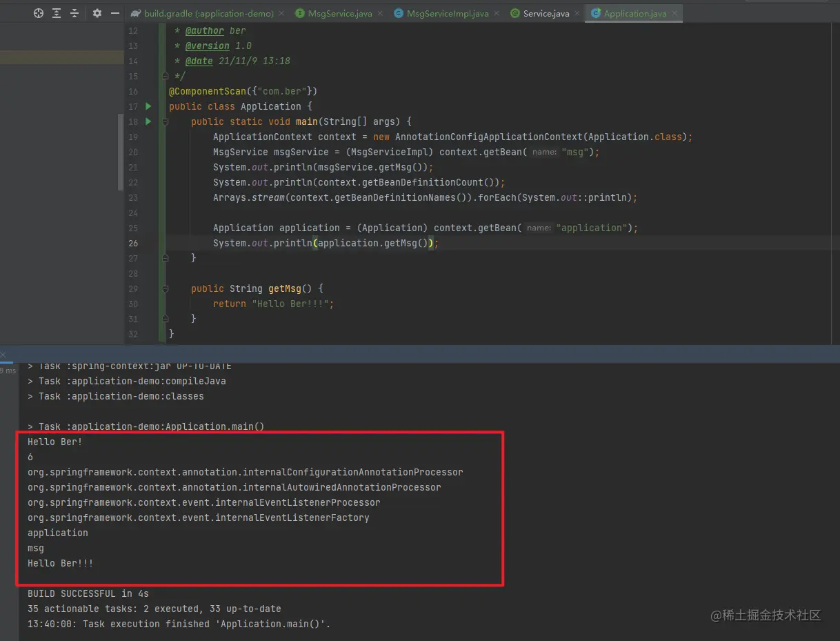Open the Service.java editor tab
840x641 pixels.
[x=546, y=13]
